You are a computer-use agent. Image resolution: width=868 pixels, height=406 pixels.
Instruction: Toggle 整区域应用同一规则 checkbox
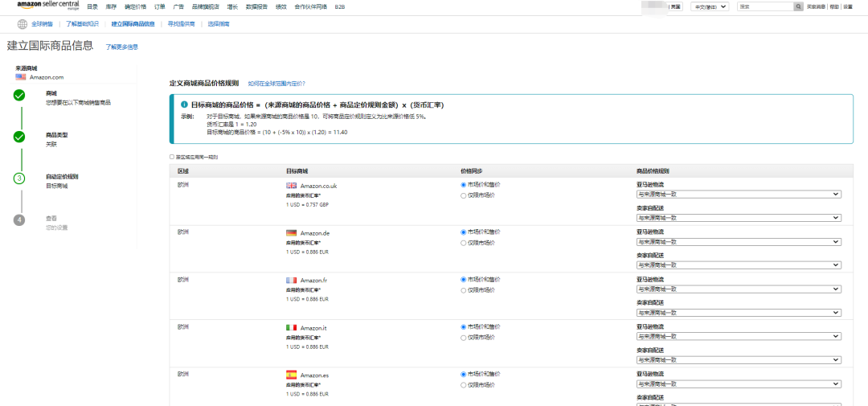[172, 158]
